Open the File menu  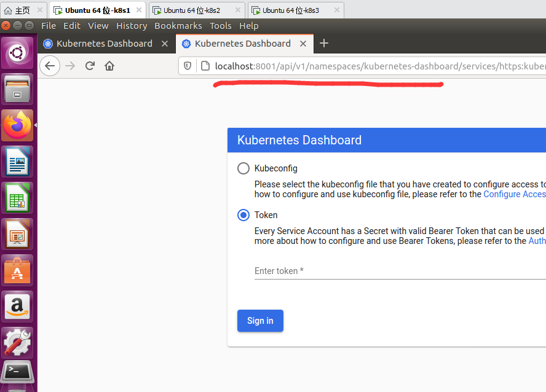click(49, 26)
